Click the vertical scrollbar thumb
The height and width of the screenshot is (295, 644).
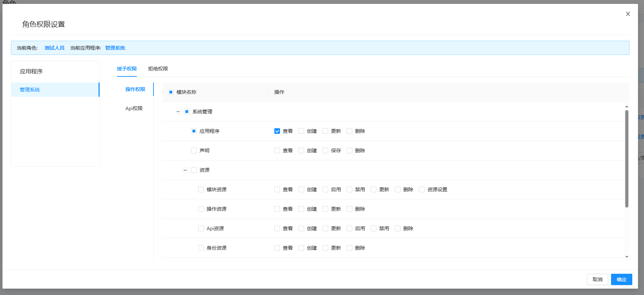627,158
